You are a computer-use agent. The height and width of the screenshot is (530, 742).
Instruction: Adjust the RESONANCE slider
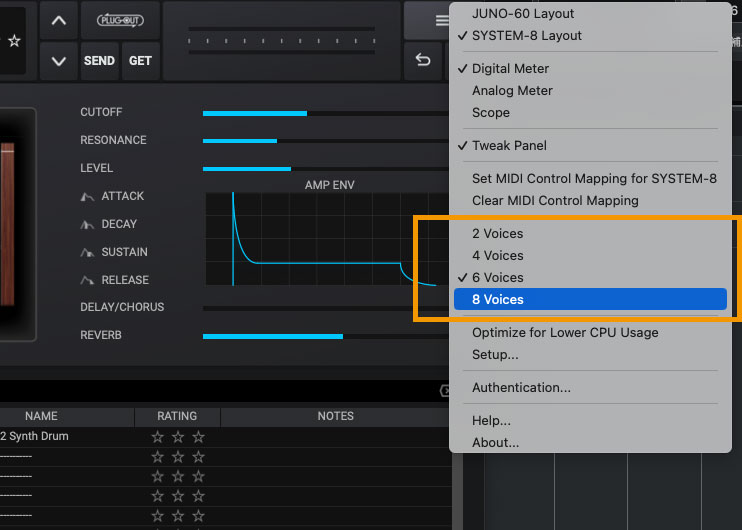(x=326, y=141)
